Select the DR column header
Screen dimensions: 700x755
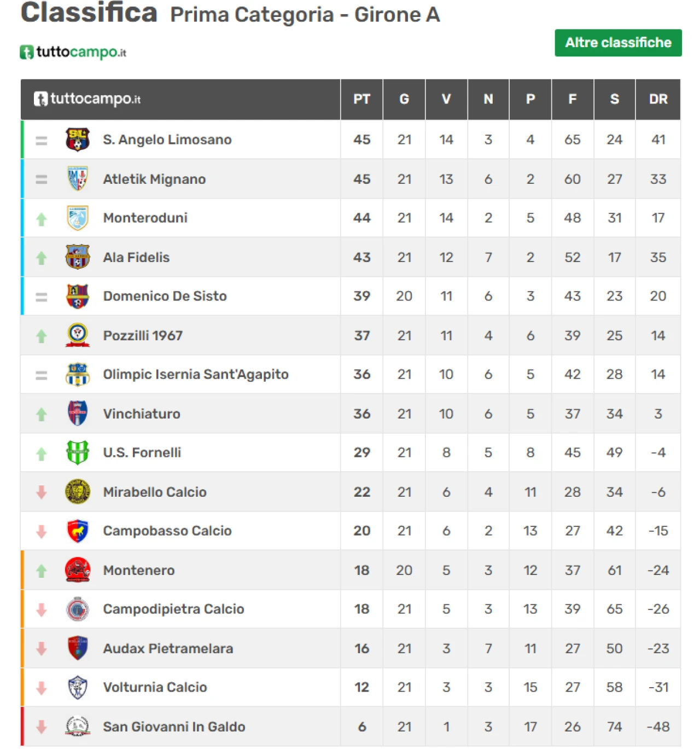coord(658,99)
